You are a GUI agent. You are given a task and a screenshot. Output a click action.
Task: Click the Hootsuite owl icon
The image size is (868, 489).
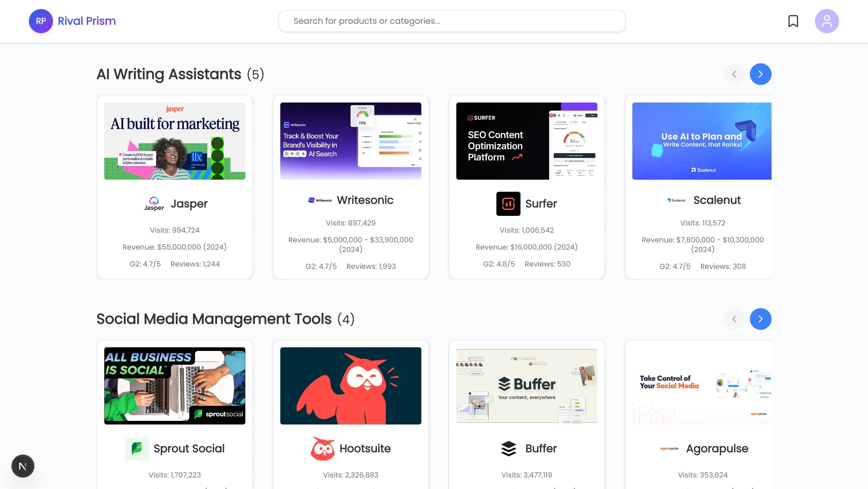(x=322, y=448)
